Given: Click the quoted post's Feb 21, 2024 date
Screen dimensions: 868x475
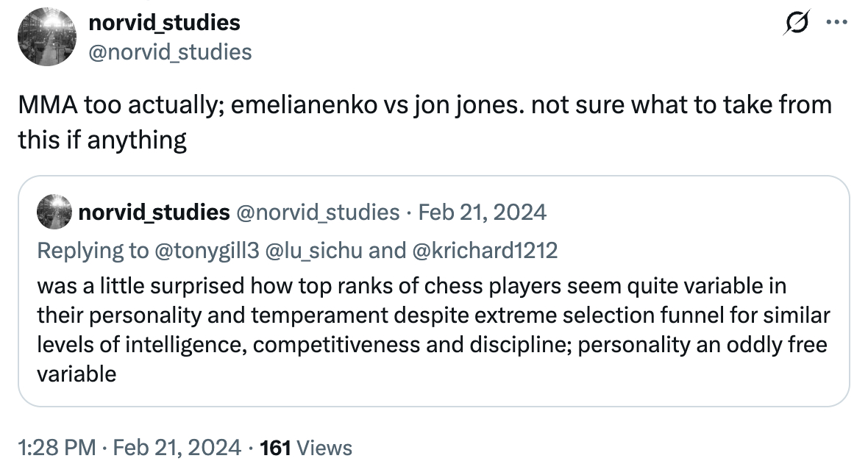Looking at the screenshot, I should click(482, 213).
